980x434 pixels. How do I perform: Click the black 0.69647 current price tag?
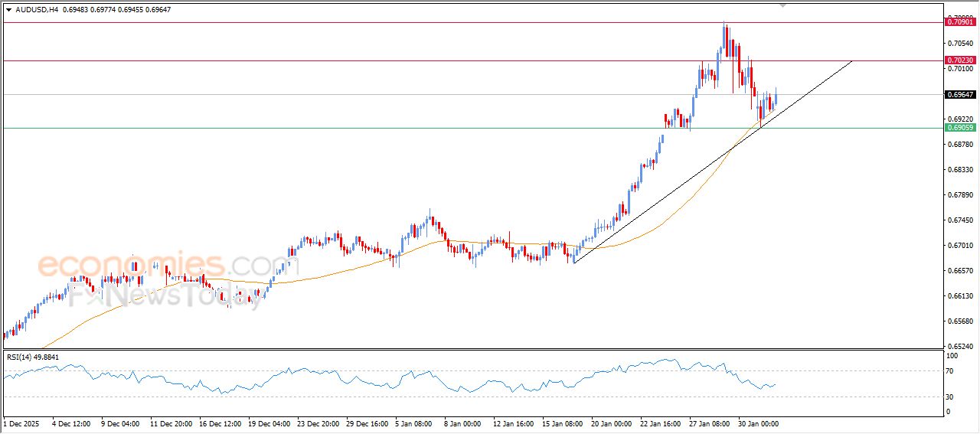coord(960,95)
